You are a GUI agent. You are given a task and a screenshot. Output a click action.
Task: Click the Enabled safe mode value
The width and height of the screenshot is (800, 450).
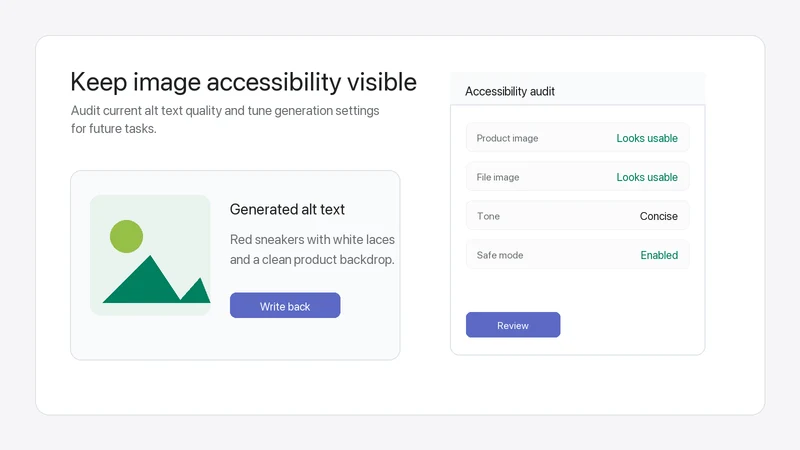point(659,255)
